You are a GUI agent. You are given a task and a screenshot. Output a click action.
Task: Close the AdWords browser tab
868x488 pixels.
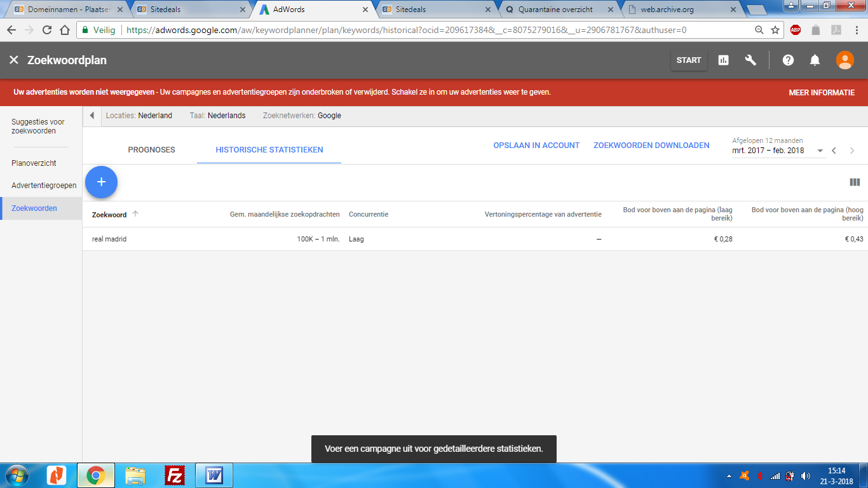coord(365,10)
